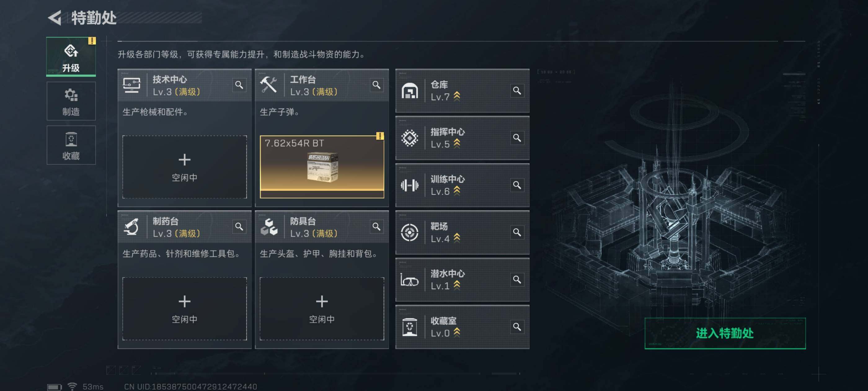Screen dimensions: 868x391
Task: Select the 升级 sidebar tab
Action: tap(71, 57)
